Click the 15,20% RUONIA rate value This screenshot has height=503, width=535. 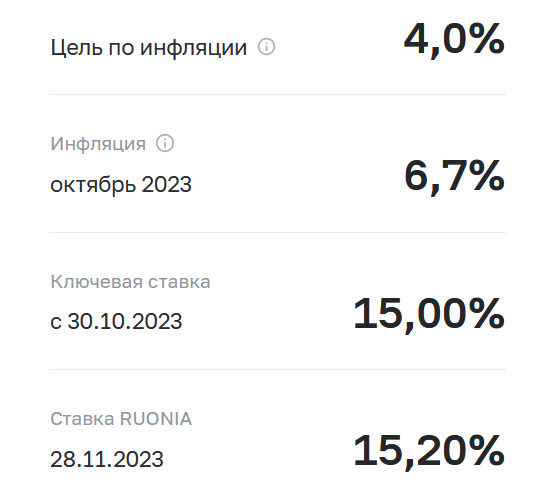[429, 451]
